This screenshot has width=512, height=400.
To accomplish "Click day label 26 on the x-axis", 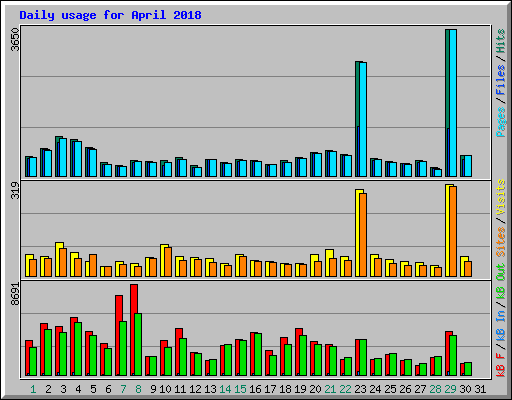I will tap(405, 389).
